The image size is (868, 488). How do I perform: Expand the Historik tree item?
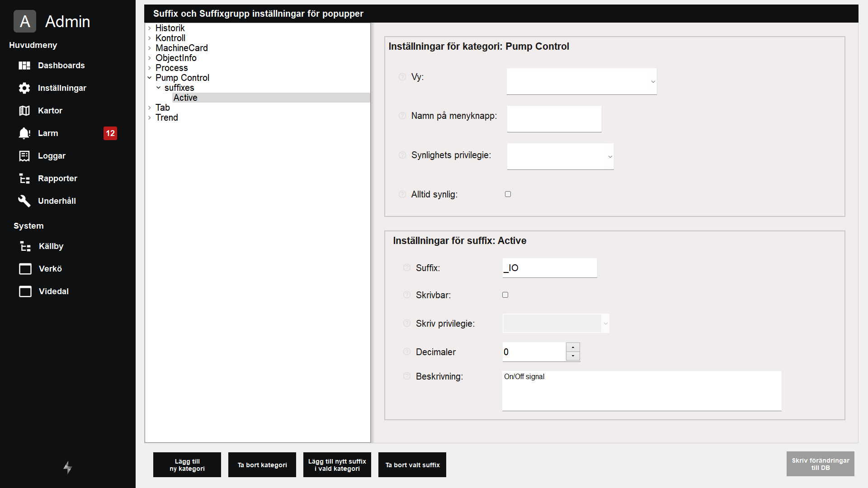coord(150,28)
